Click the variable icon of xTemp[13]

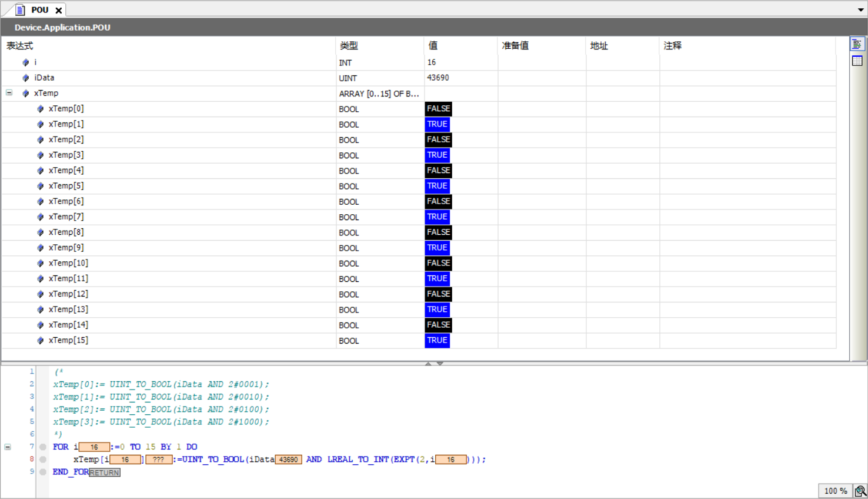pyautogui.click(x=41, y=310)
